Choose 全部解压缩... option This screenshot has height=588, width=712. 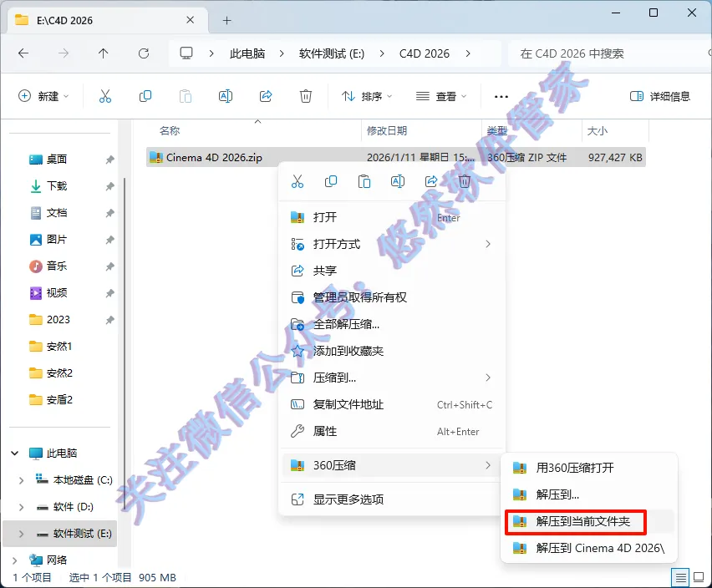(x=391, y=324)
